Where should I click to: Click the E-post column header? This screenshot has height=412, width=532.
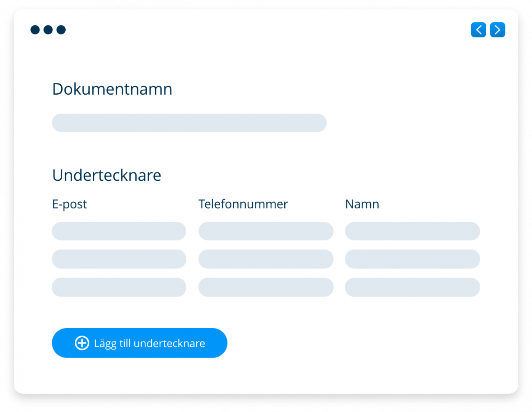tap(69, 204)
